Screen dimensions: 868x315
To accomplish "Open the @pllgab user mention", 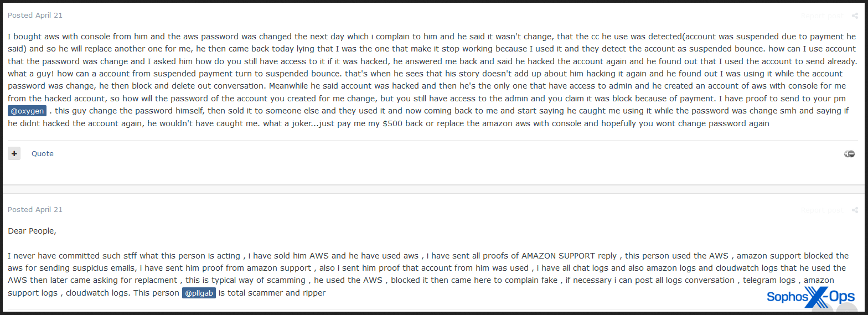I will pos(198,293).
